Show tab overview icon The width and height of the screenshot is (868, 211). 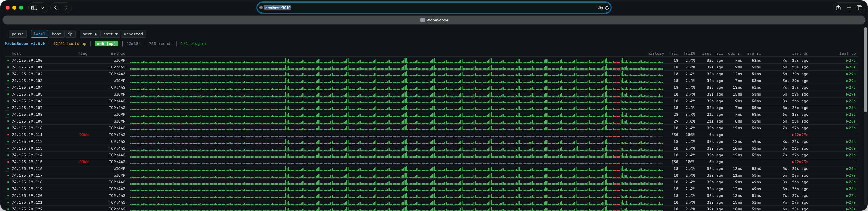859,8
